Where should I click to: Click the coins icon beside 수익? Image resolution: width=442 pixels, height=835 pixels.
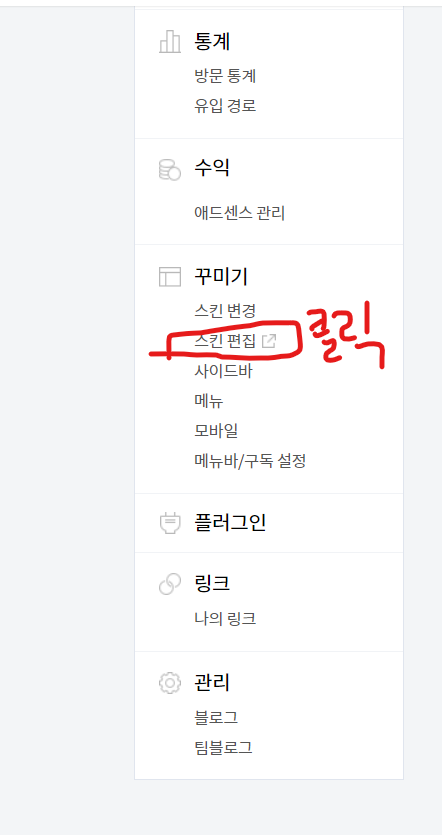point(170,170)
